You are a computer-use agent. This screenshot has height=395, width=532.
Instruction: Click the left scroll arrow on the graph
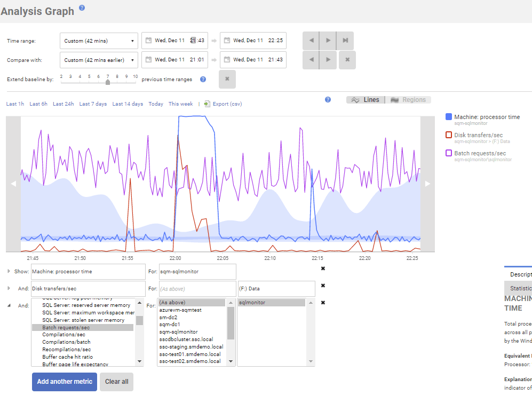13,183
